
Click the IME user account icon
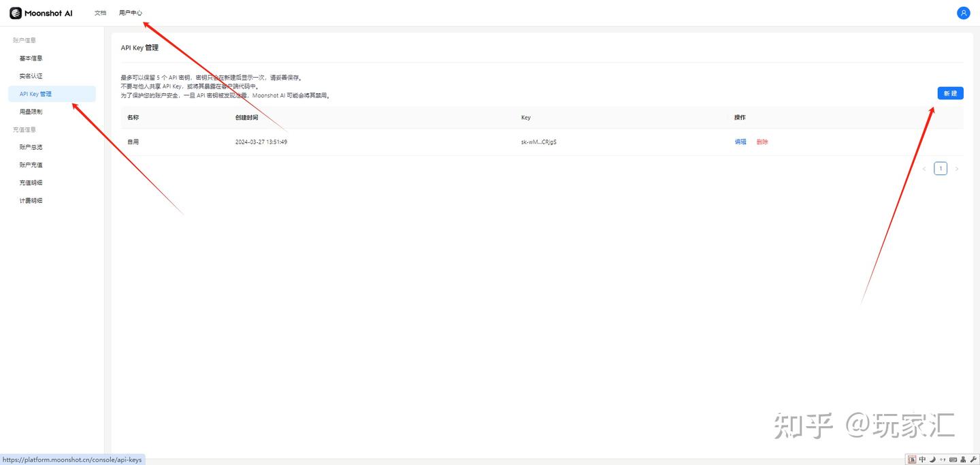[x=963, y=460]
